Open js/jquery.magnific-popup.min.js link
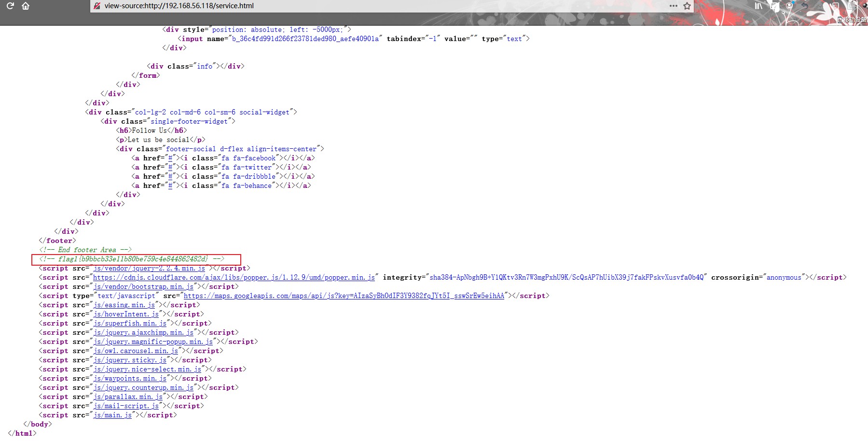The height and width of the screenshot is (441, 868). (x=153, y=341)
